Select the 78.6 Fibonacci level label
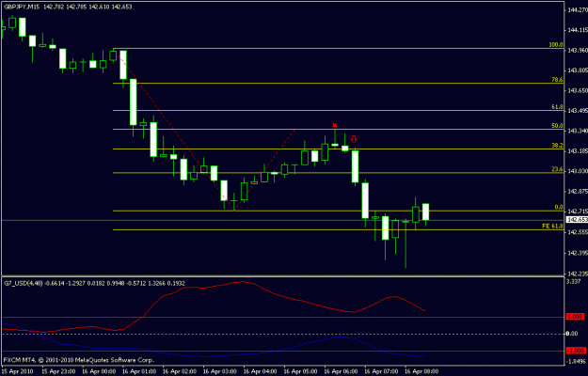The height and width of the screenshot is (376, 588). (x=557, y=80)
